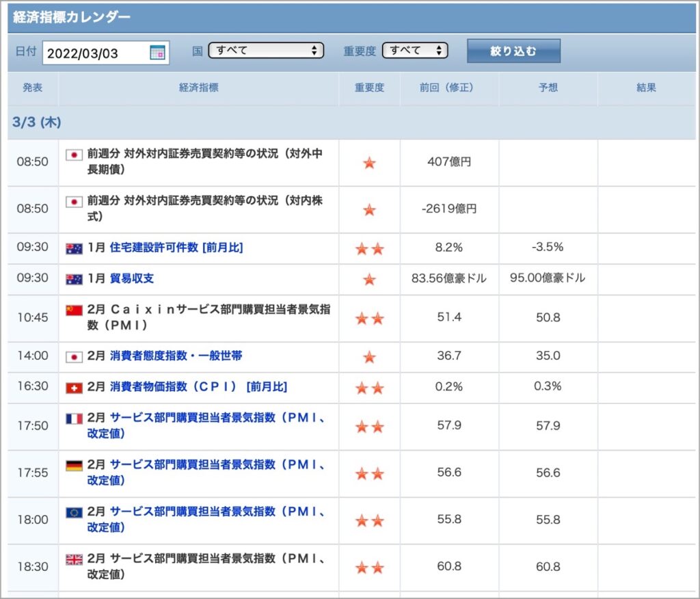
Task: Click two-star rating in 18:30 row
Action: (x=370, y=568)
